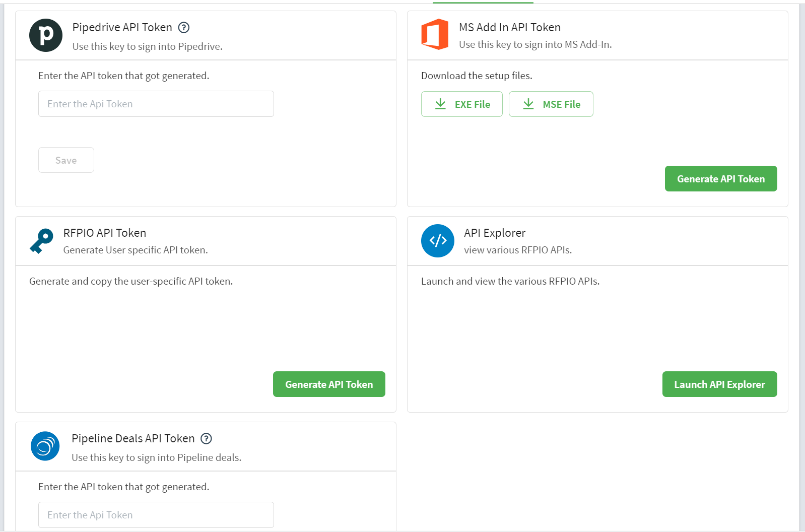Launch API Explorer
805x532 pixels.
pos(719,384)
